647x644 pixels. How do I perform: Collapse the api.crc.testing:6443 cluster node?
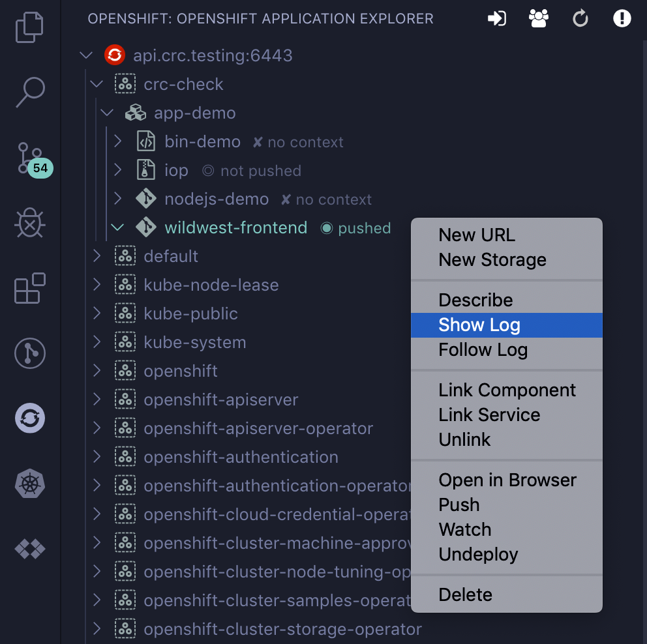coord(85,55)
